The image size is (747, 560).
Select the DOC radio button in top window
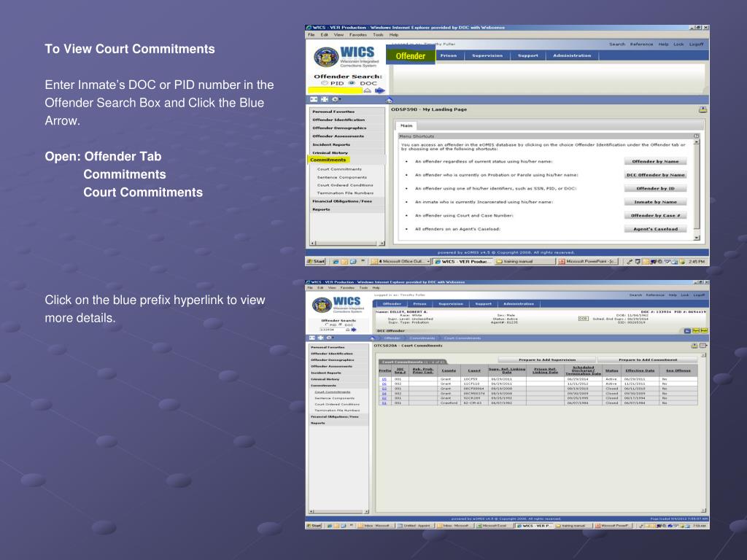[x=352, y=83]
